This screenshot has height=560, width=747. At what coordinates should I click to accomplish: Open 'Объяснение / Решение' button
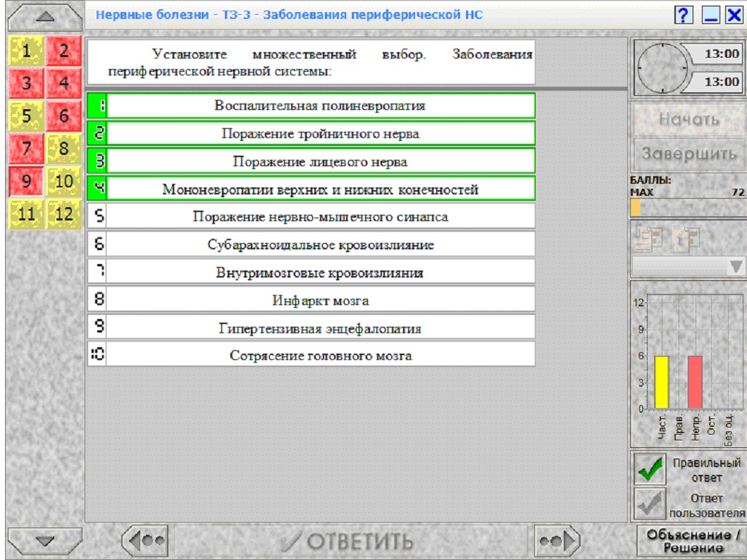[x=692, y=541]
